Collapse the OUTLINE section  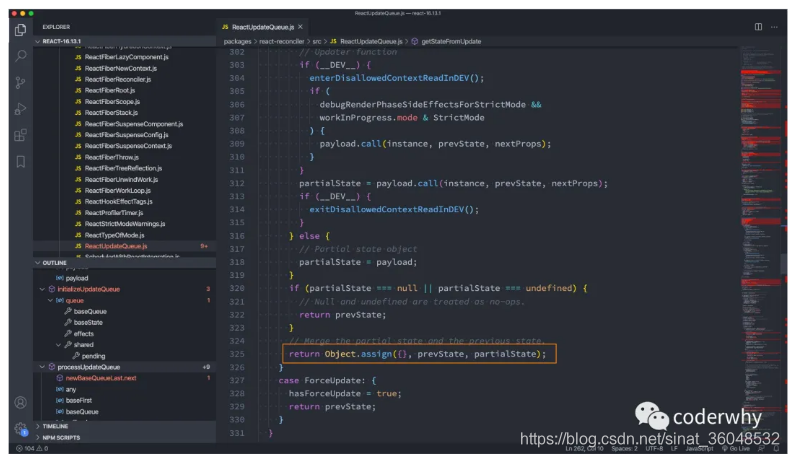point(124,263)
